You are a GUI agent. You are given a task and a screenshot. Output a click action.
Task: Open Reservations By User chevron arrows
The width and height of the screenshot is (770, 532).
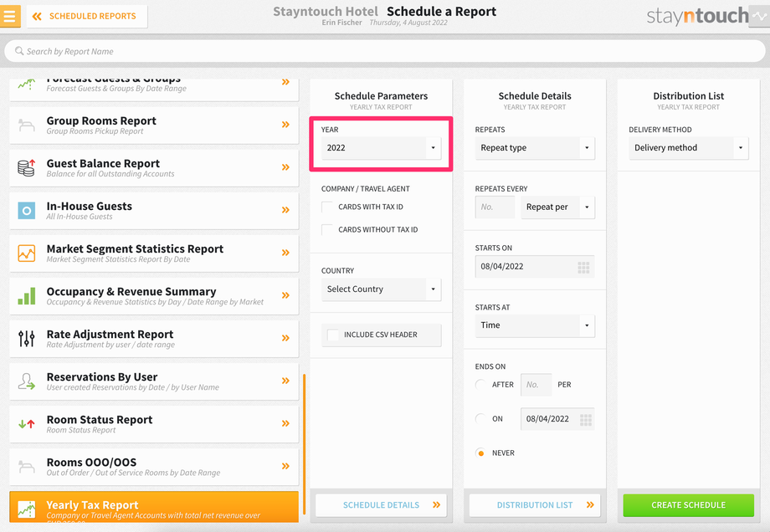tap(285, 381)
